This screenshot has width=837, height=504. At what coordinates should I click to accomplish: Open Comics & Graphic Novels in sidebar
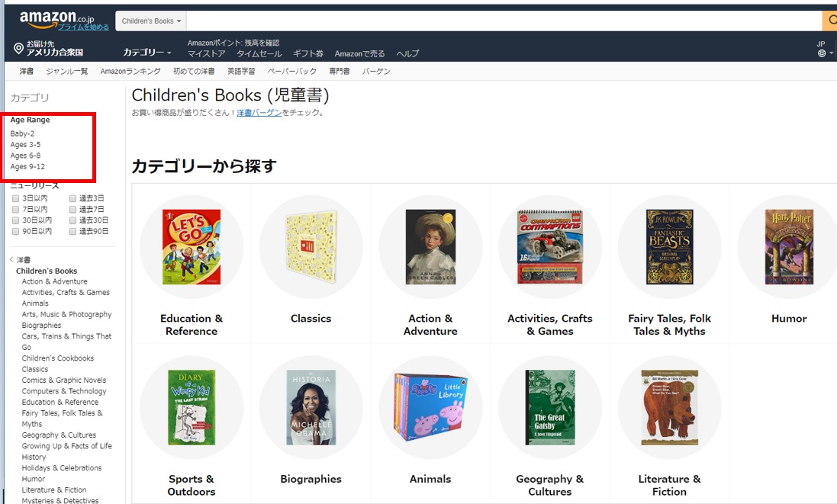pyautogui.click(x=64, y=380)
